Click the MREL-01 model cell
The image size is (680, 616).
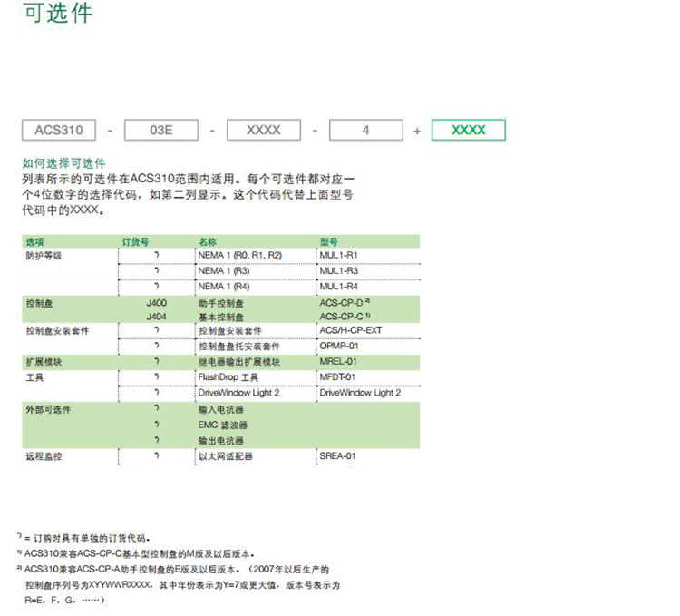(x=338, y=361)
